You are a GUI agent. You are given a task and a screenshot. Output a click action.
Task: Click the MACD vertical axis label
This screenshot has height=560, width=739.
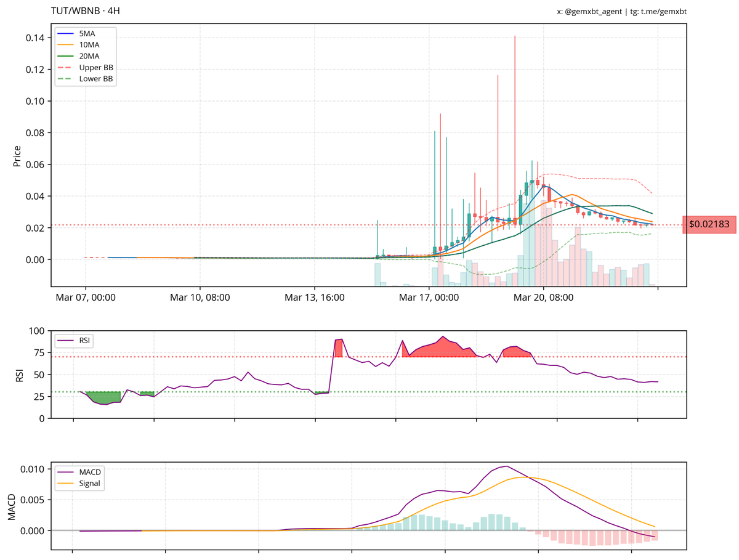tap(12, 505)
